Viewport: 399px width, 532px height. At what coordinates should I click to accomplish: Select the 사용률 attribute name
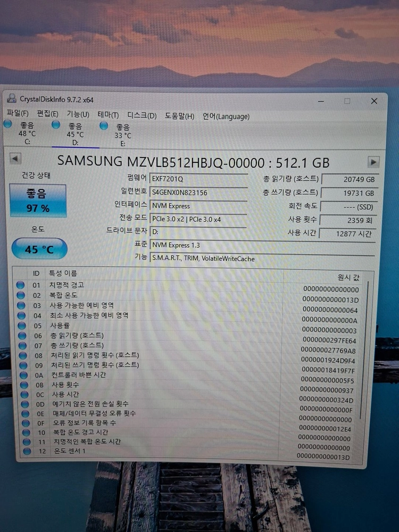60,326
